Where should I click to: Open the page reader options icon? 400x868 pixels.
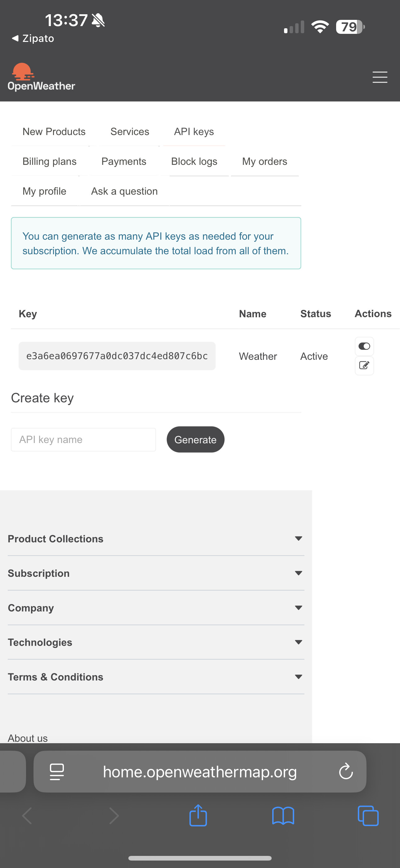click(56, 772)
